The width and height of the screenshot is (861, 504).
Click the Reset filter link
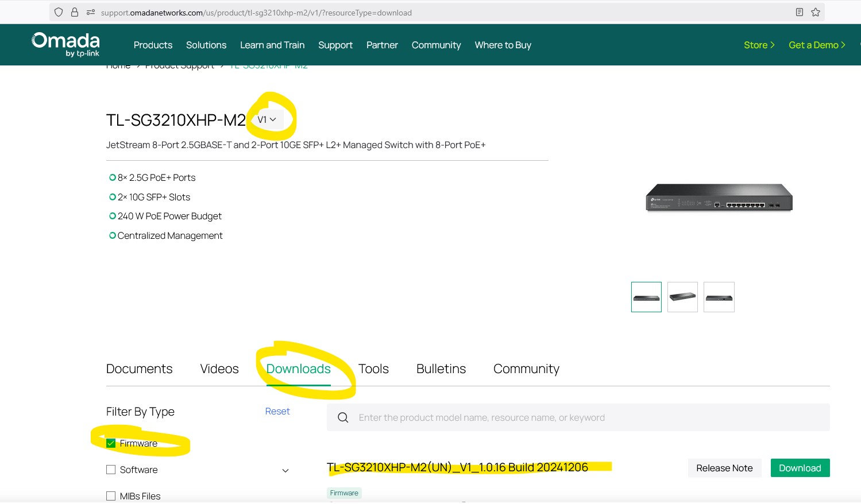coord(277,411)
